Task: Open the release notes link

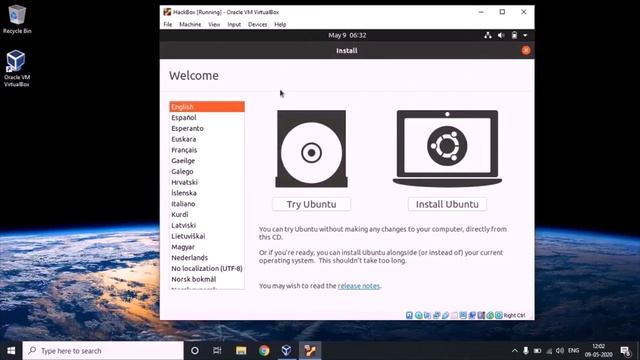Action: (359, 286)
